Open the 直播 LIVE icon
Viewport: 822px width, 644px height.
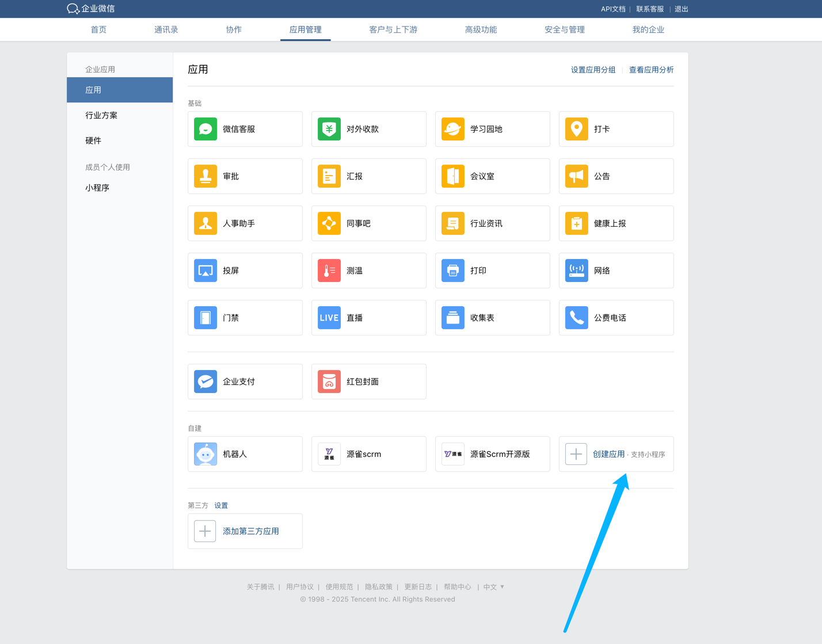(329, 318)
